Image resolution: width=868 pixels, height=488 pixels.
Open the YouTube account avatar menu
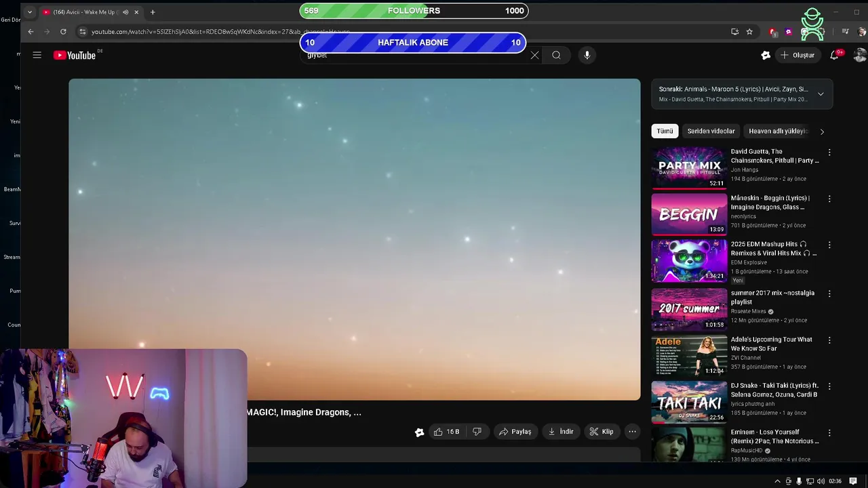pos(860,55)
